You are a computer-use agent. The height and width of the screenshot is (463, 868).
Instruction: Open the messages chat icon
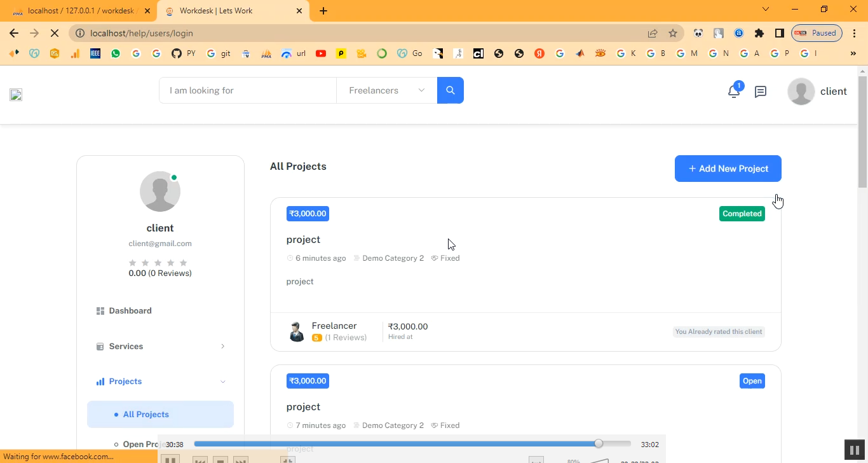pyautogui.click(x=760, y=92)
